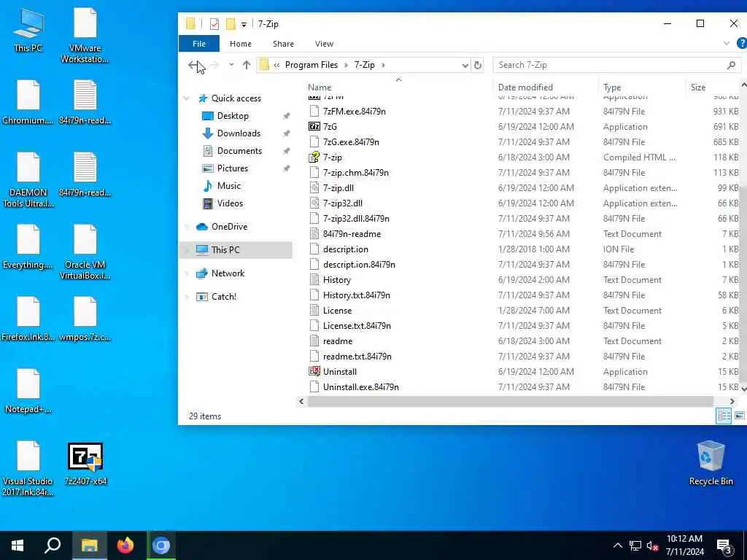The width and height of the screenshot is (747, 560).
Task: Open the View ribbon tab
Action: (324, 43)
